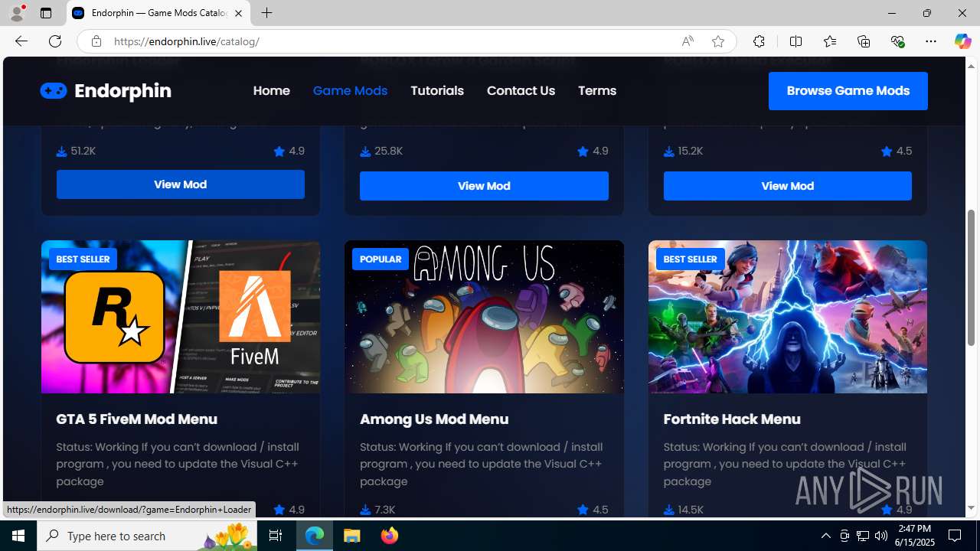Viewport: 980px width, 551px height.
Task: Click the POPULAR badge on Among Us
Action: 381,259
